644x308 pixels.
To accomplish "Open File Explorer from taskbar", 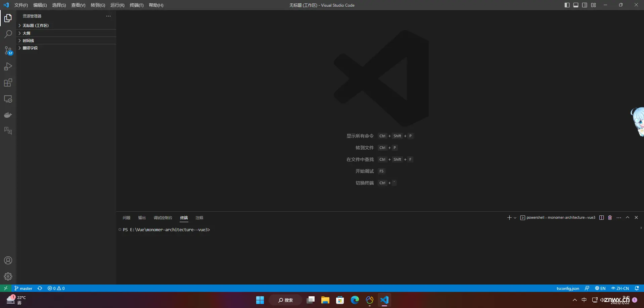I will [x=325, y=300].
